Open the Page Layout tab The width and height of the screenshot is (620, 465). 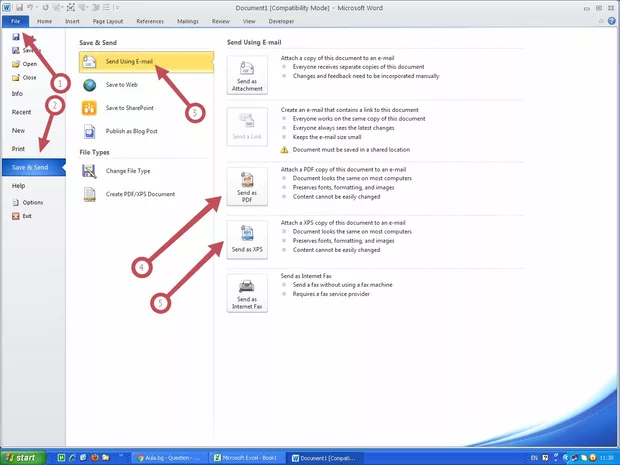[x=108, y=21]
